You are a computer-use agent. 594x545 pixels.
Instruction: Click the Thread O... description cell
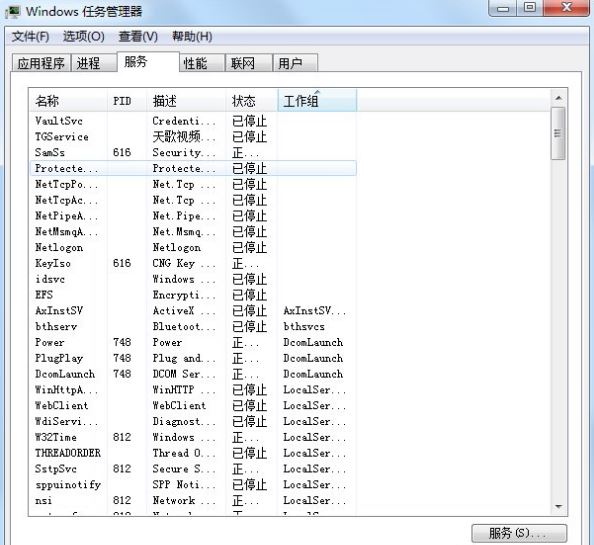click(184, 453)
